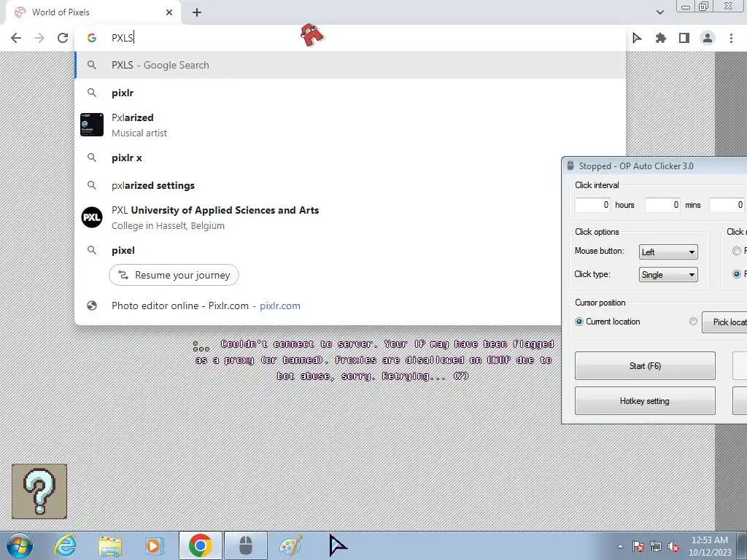Switch to OP Auto Clicker taskbar icon

[x=245, y=545]
